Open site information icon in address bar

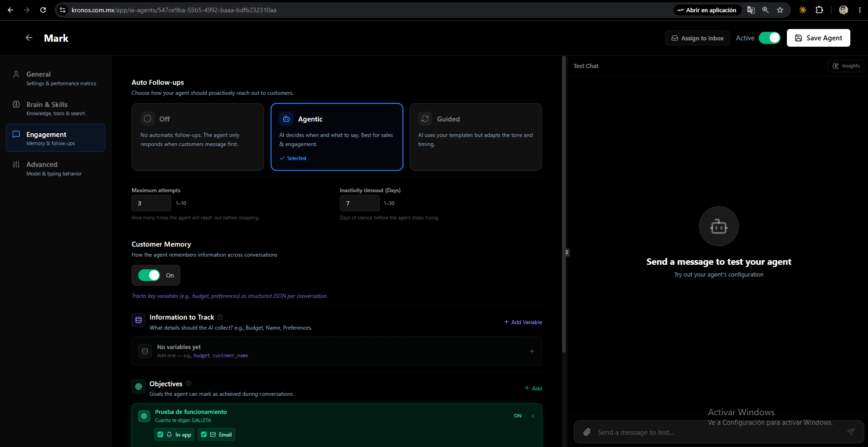click(63, 10)
